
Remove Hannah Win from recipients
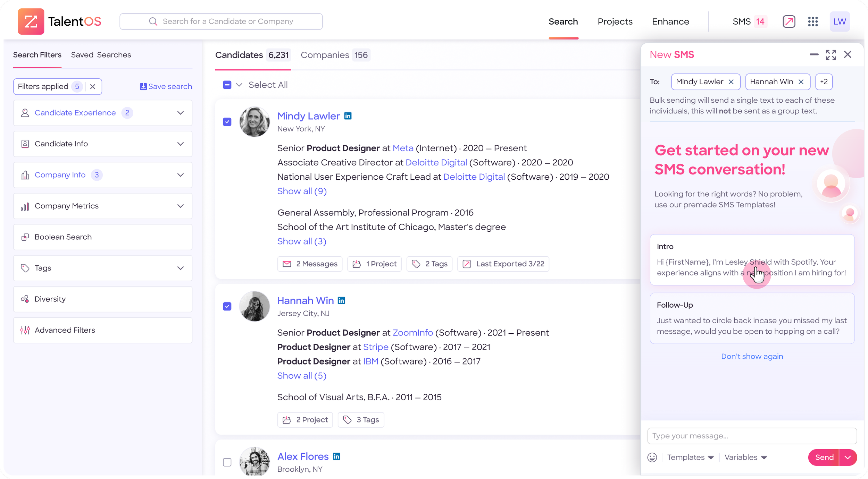click(x=801, y=82)
